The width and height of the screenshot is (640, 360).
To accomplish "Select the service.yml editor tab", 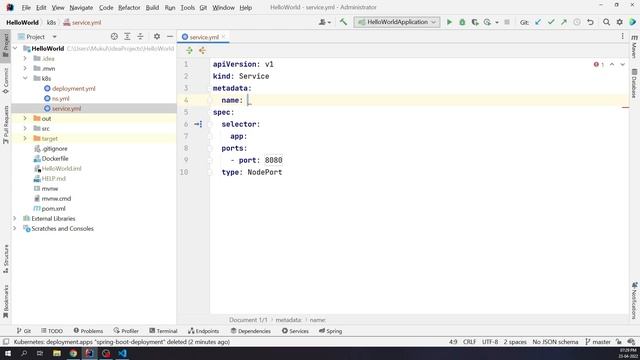I will pos(204,37).
